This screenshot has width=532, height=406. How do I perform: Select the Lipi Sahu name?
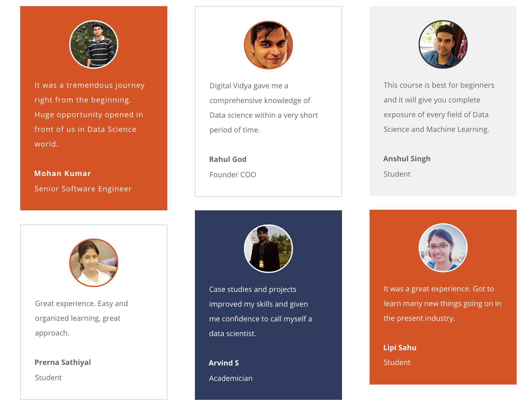400,348
